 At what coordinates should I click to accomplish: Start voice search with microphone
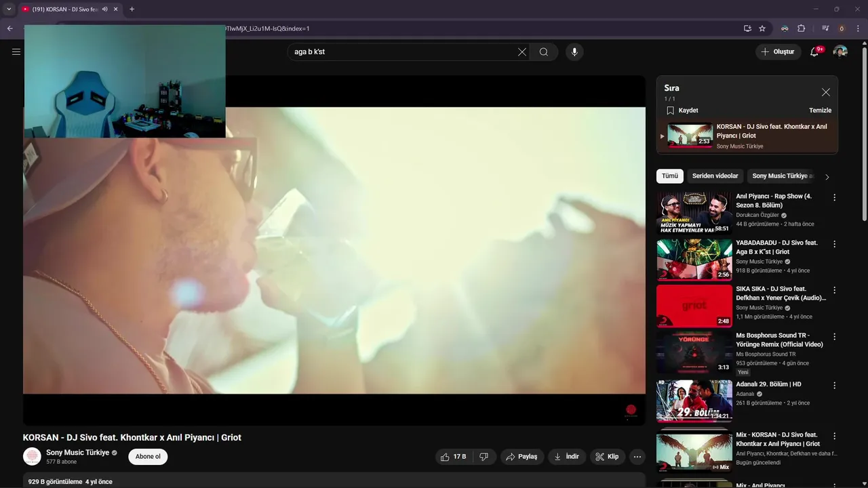click(x=574, y=52)
